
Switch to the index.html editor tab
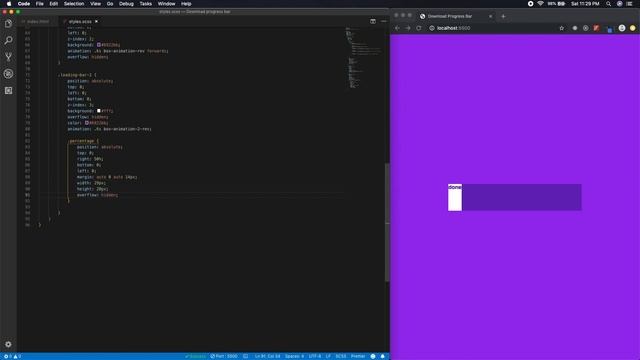click(38, 21)
